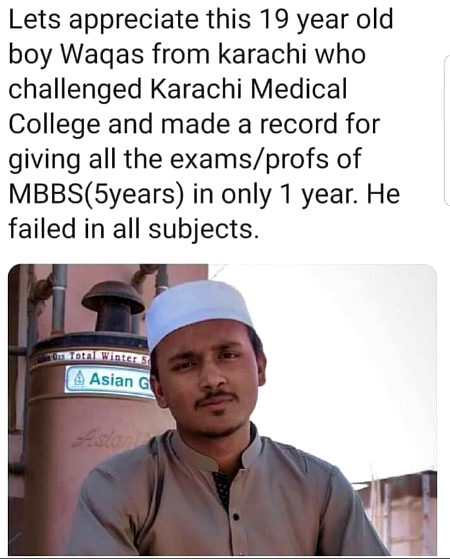Click the rounded panel edge at right
Screen dimensions: 450x559
pyautogui.click(x=447, y=130)
